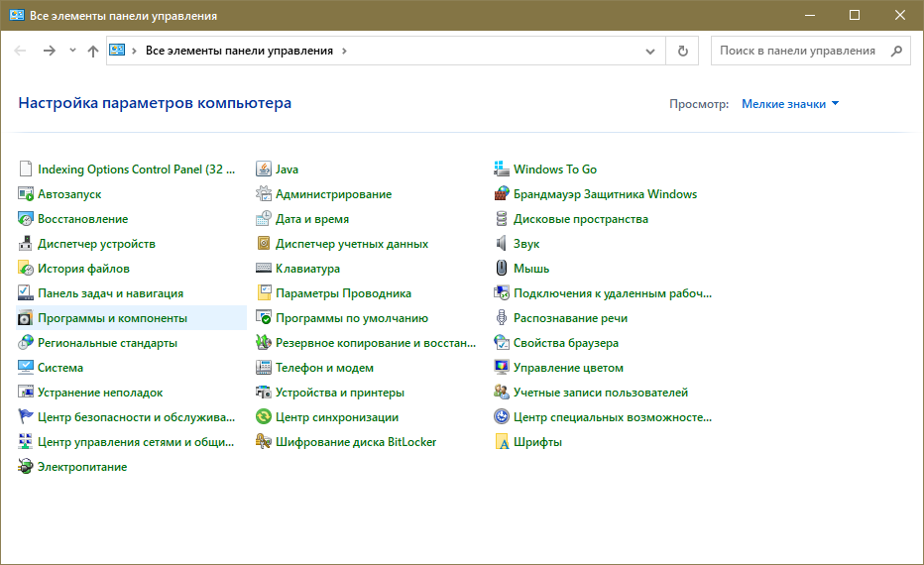
Task: Click the Java icon
Action: [x=264, y=169]
